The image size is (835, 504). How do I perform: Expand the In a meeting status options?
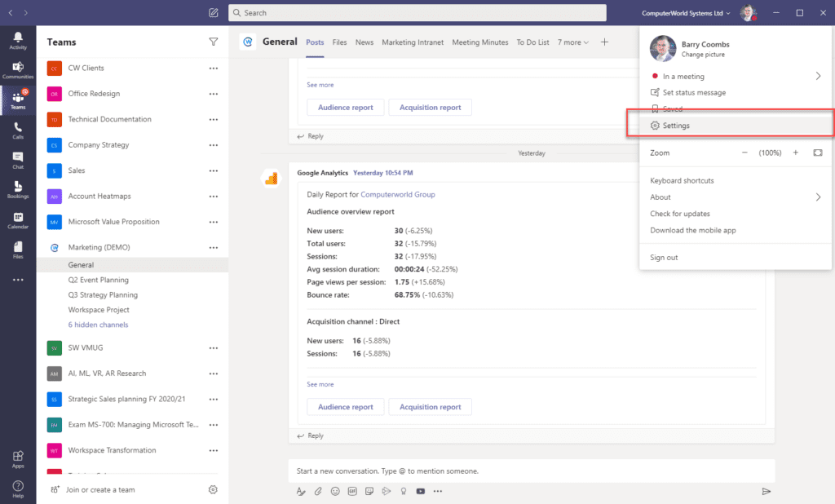point(818,76)
